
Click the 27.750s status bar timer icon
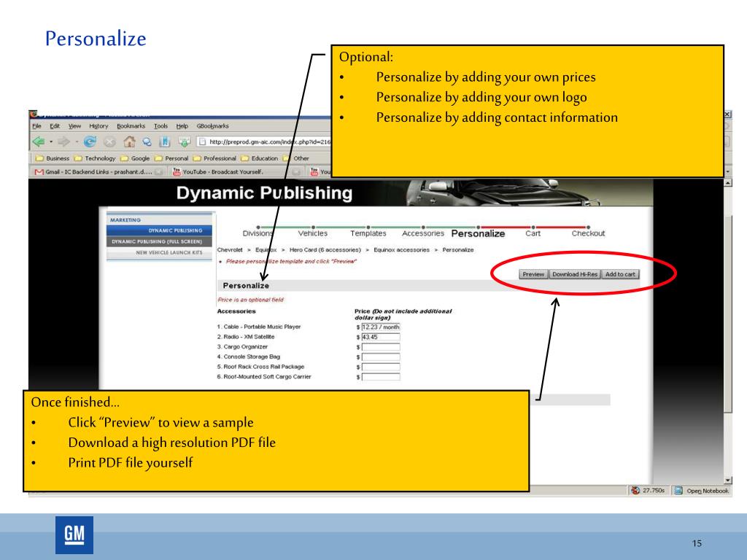pos(635,491)
